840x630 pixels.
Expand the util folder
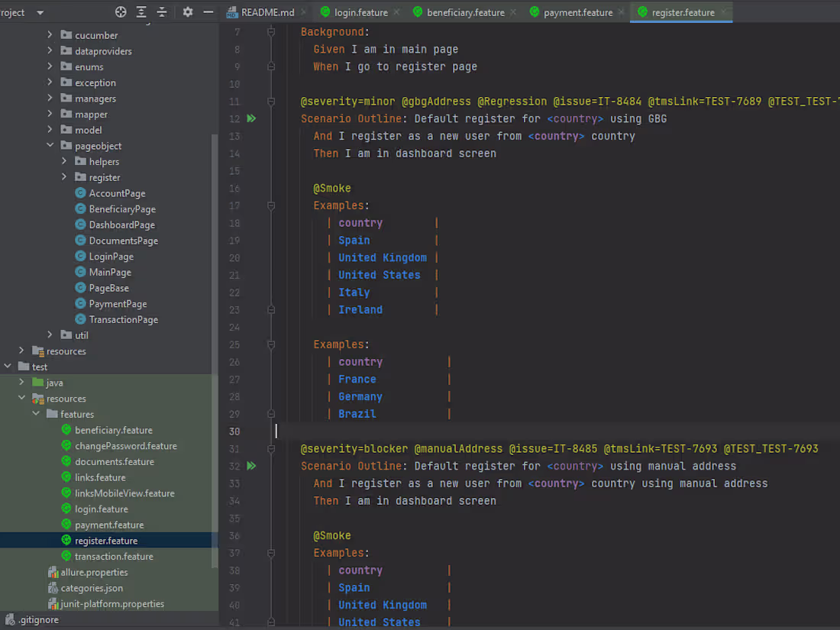click(49, 334)
